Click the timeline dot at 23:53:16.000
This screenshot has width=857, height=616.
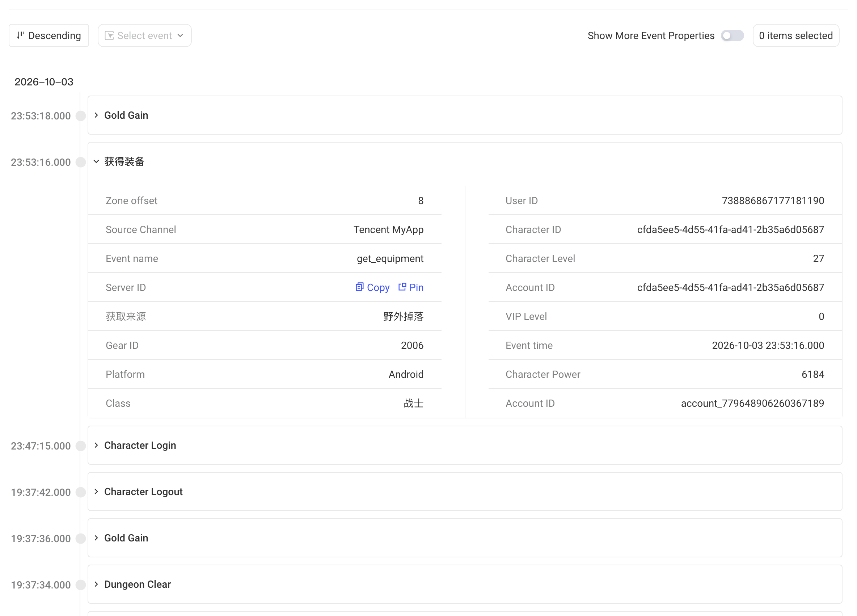80,162
